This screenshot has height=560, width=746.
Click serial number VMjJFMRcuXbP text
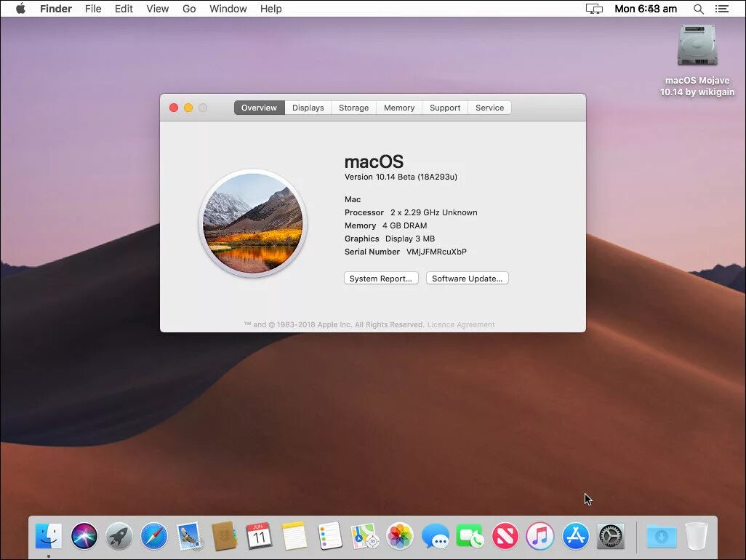click(436, 252)
